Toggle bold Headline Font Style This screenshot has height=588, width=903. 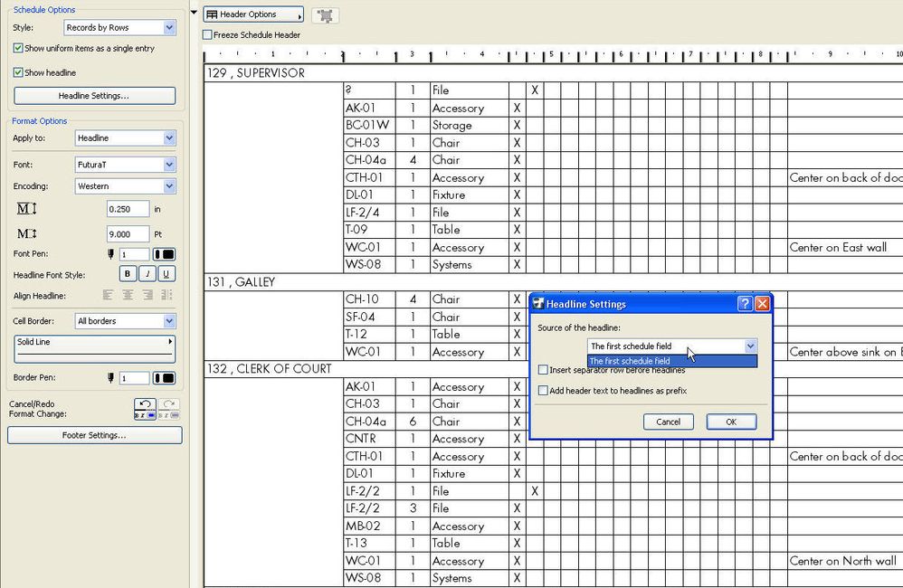pyautogui.click(x=127, y=274)
